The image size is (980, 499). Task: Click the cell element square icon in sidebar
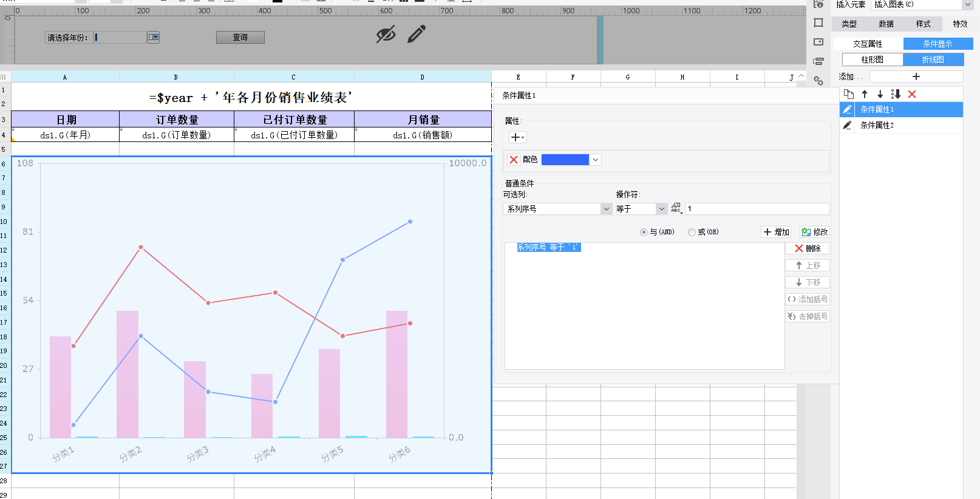tap(818, 22)
